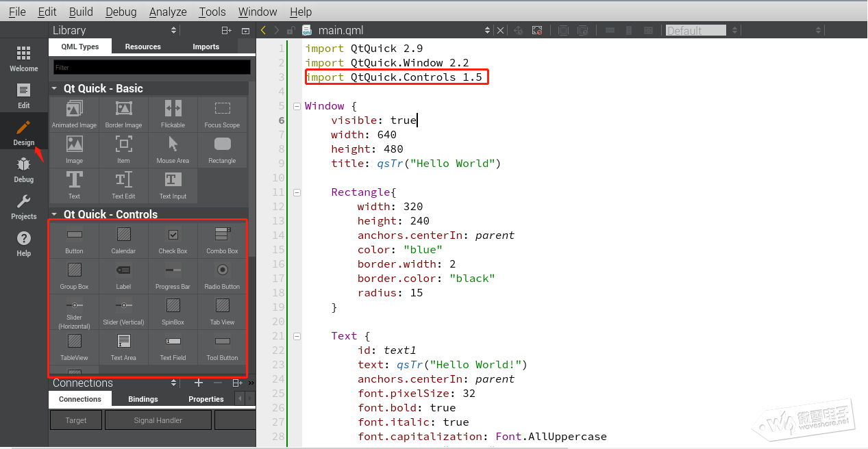Pick the Horizontal Slider control
868x449 pixels.
[74, 311]
